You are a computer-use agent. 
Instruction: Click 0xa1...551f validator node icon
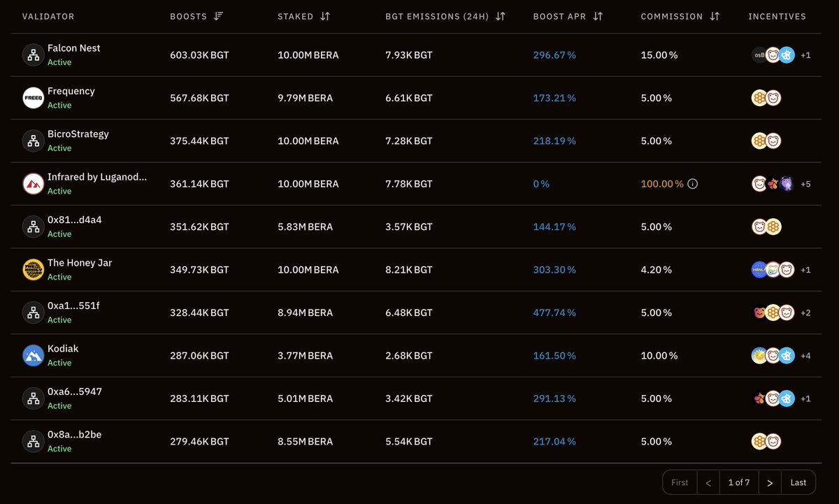click(33, 312)
